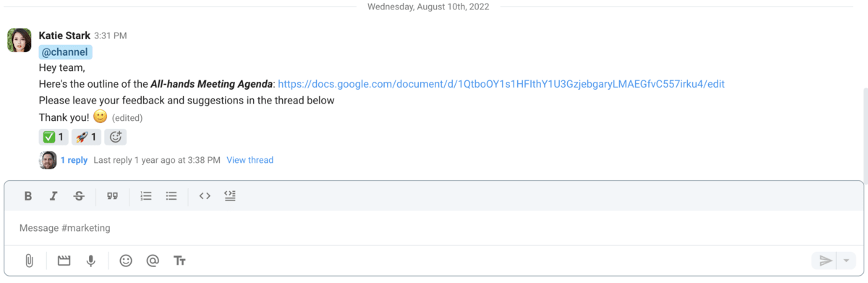Start a bulleted list
The height and width of the screenshot is (283, 868).
pyautogui.click(x=171, y=196)
